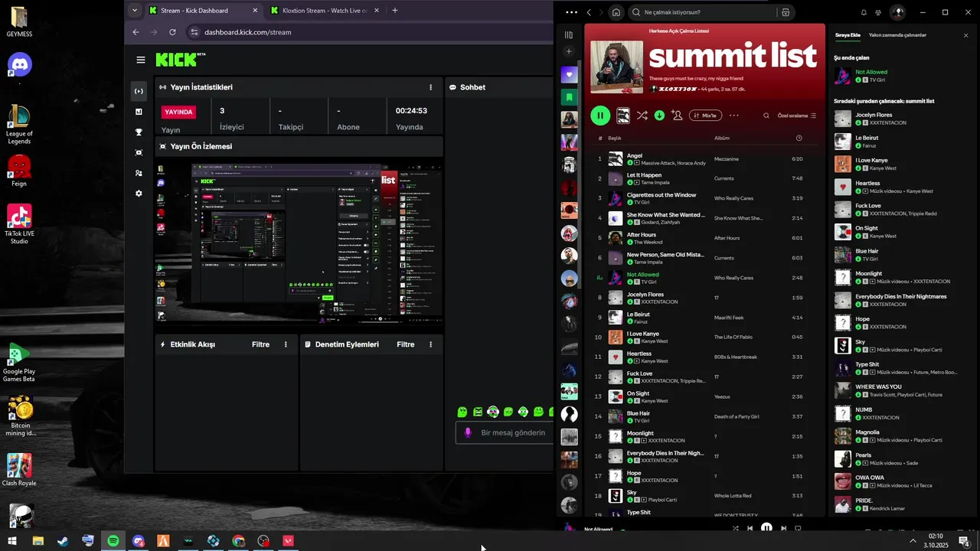The height and width of the screenshot is (551, 980).
Task: Go back in the browser
Action: 136,32
